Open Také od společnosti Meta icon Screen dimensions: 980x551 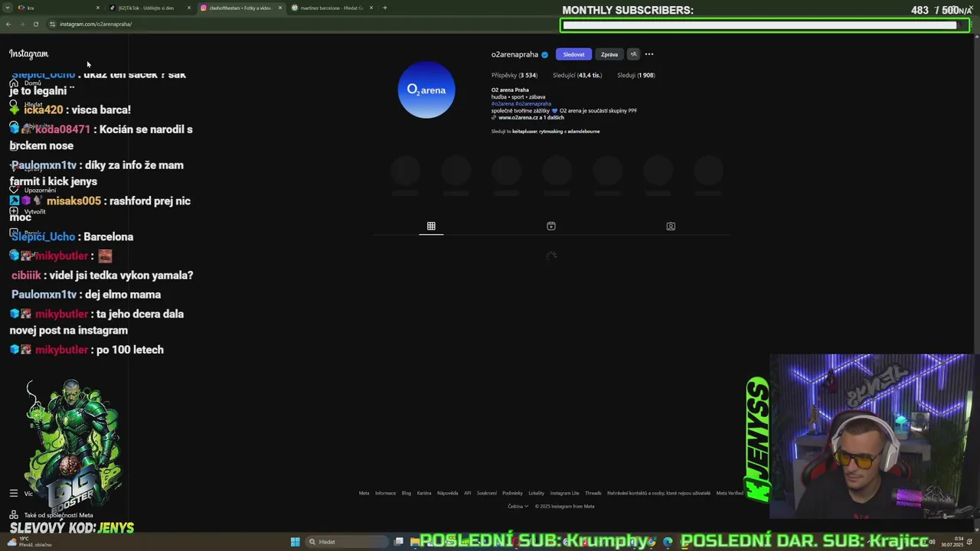click(14, 515)
